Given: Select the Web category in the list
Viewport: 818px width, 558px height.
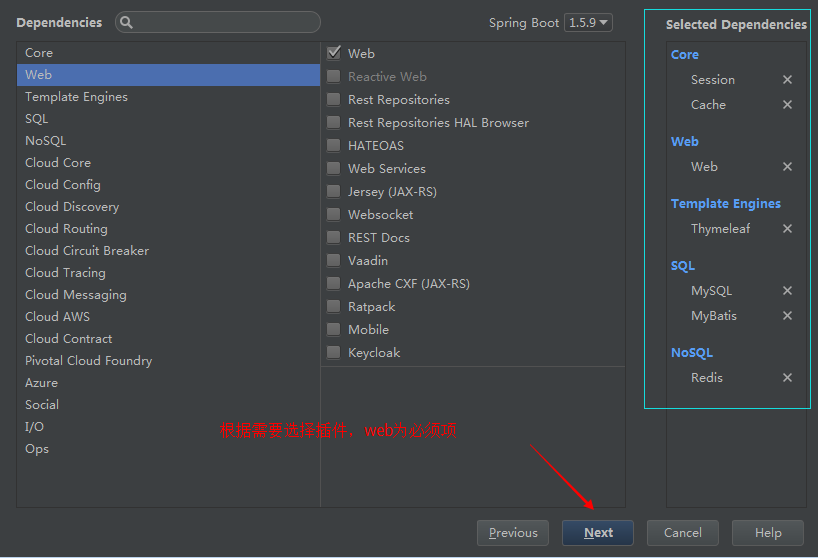Looking at the screenshot, I should click(168, 75).
